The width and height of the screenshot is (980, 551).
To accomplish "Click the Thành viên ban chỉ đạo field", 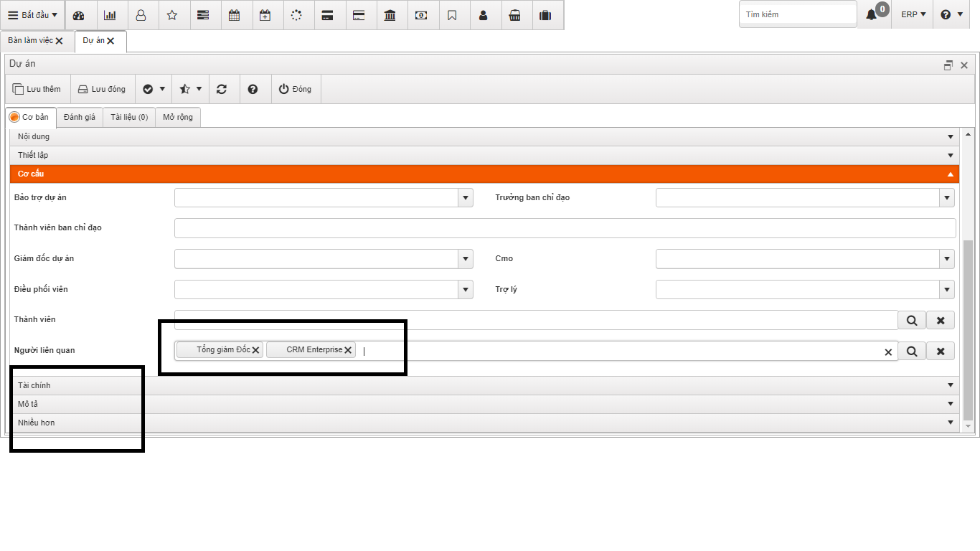I will point(565,228).
